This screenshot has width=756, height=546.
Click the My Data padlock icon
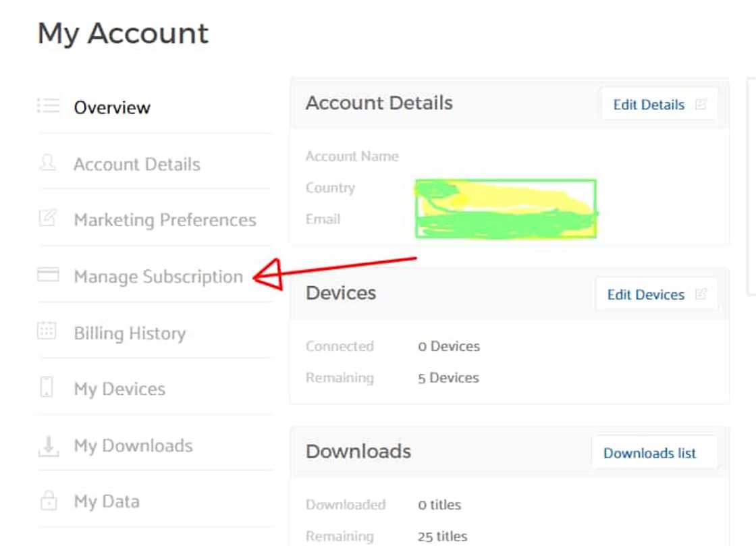pos(48,501)
